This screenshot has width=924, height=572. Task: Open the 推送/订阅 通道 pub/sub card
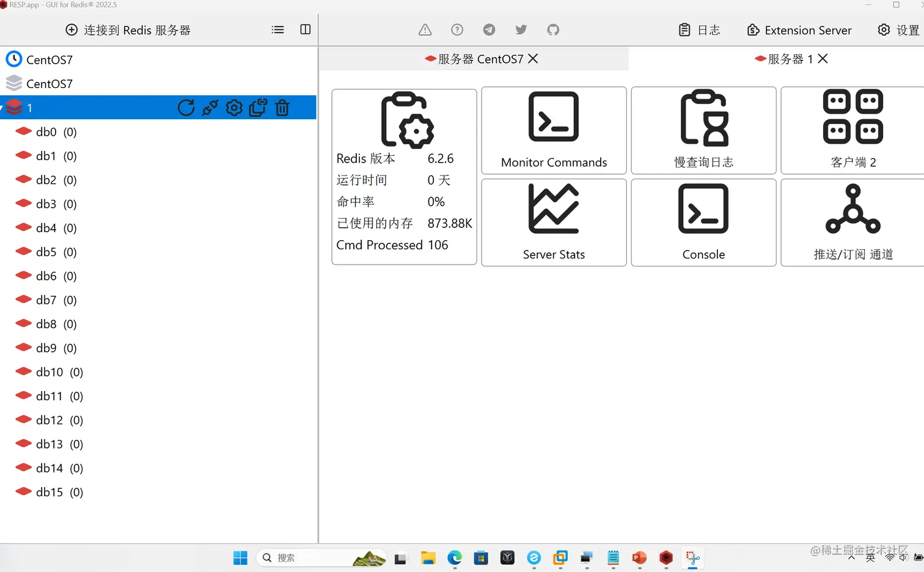click(x=854, y=222)
